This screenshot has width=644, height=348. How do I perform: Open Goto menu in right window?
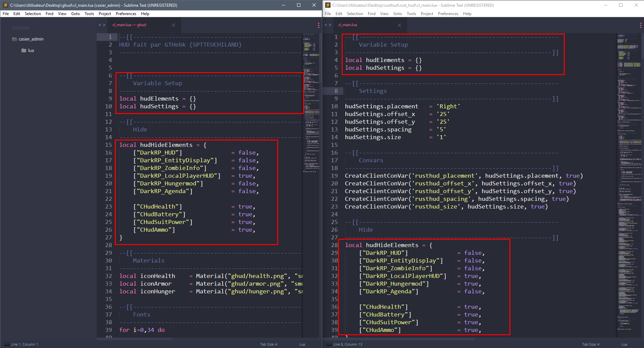pos(398,14)
